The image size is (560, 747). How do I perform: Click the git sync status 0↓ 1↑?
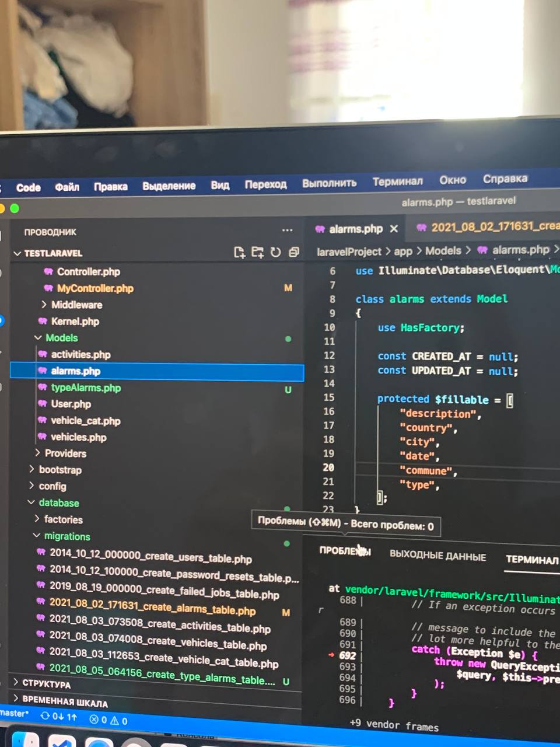(59, 717)
